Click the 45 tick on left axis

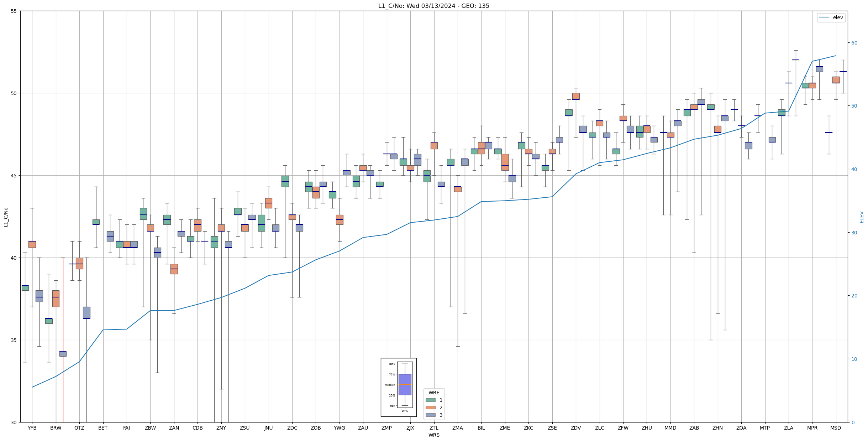[14, 176]
